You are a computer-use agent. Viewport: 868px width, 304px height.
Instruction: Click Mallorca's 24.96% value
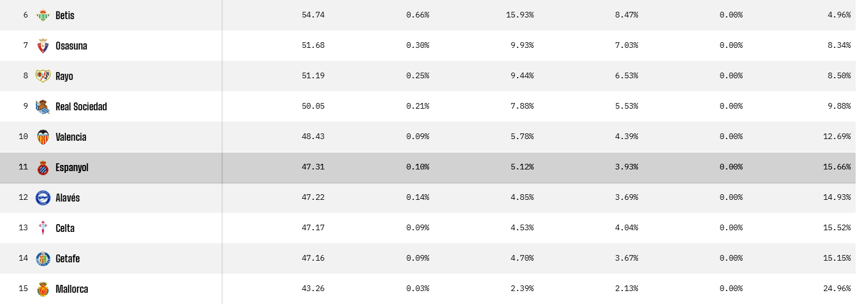839,289
